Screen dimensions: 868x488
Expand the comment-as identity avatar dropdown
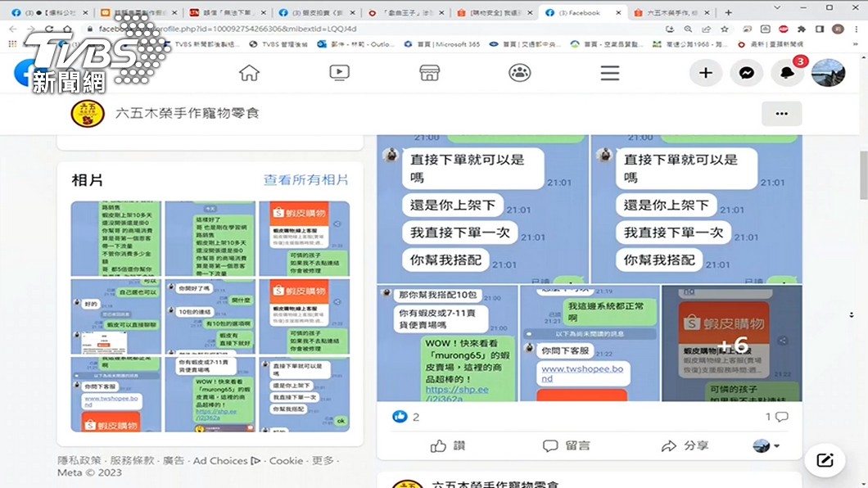pos(766,446)
